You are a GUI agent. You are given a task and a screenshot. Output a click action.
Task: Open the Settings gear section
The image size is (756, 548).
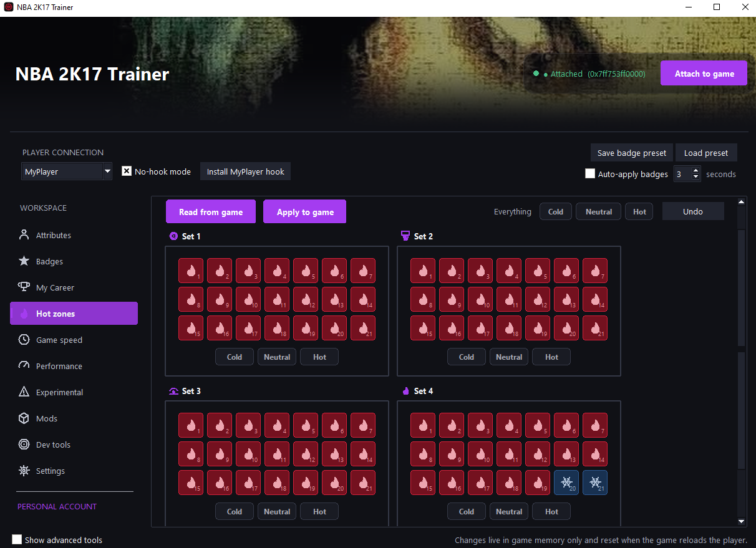point(74,471)
